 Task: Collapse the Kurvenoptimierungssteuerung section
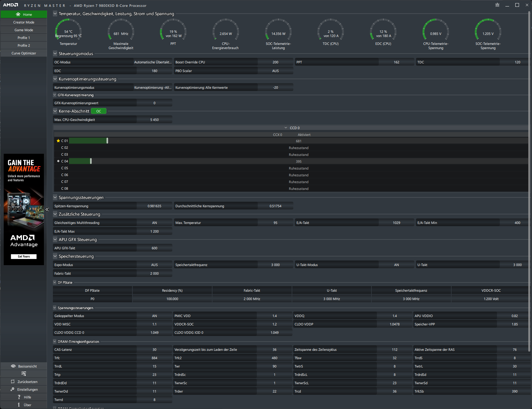point(55,79)
